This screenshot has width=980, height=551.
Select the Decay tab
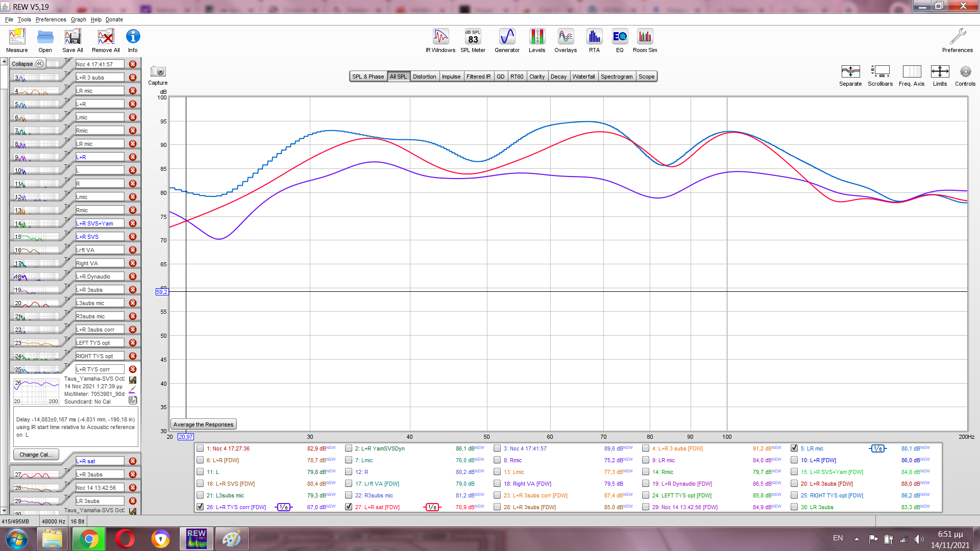click(x=558, y=77)
